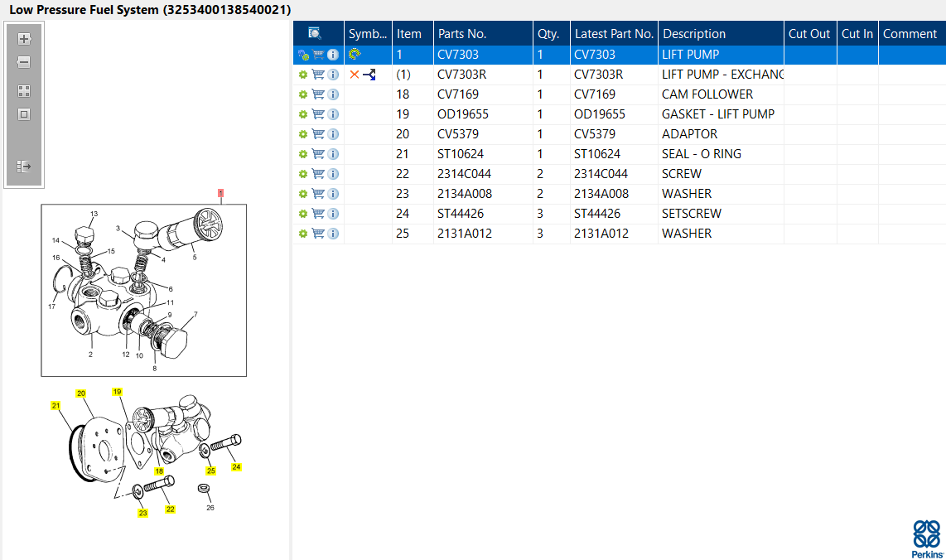
Task: Select callout 23 on the diagram
Action: pos(142,513)
